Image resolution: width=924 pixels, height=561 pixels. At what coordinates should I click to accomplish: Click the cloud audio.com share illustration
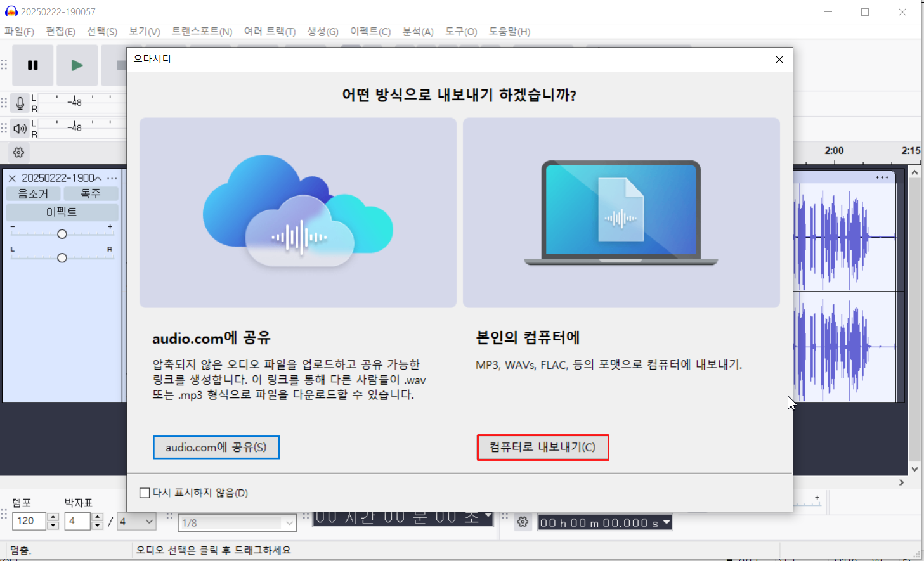298,212
